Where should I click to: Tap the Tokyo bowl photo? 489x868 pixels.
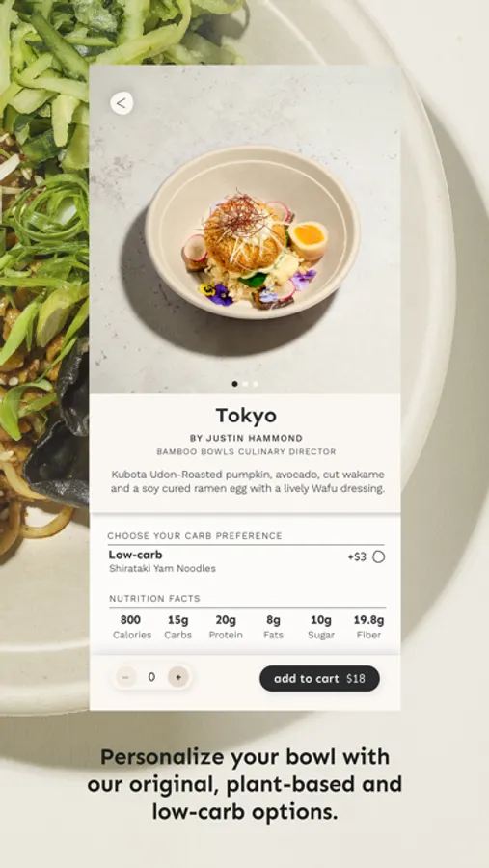253,232
